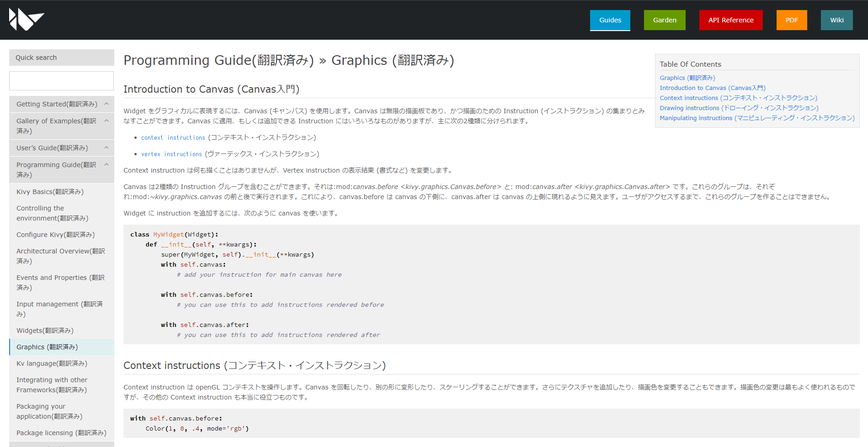Open the API Reference page
Image resolution: width=868 pixels, height=447 pixels.
click(730, 20)
